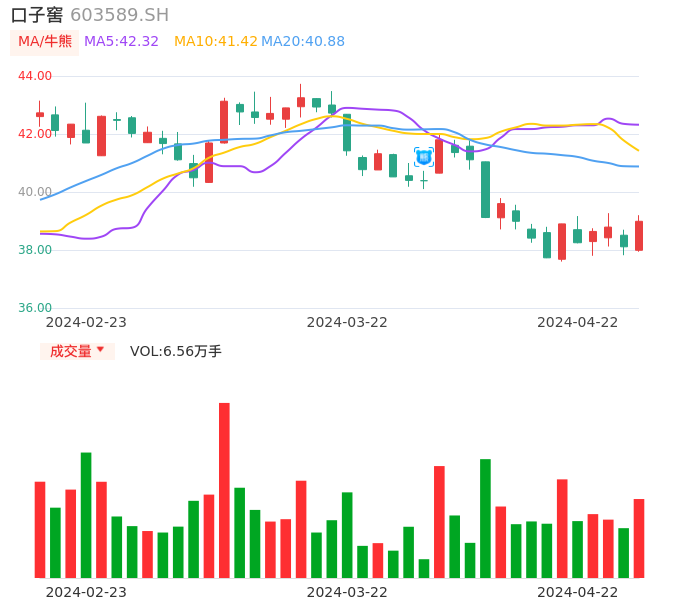
Task: Click the rightmost red volume bar
Action: pyautogui.click(x=639, y=538)
